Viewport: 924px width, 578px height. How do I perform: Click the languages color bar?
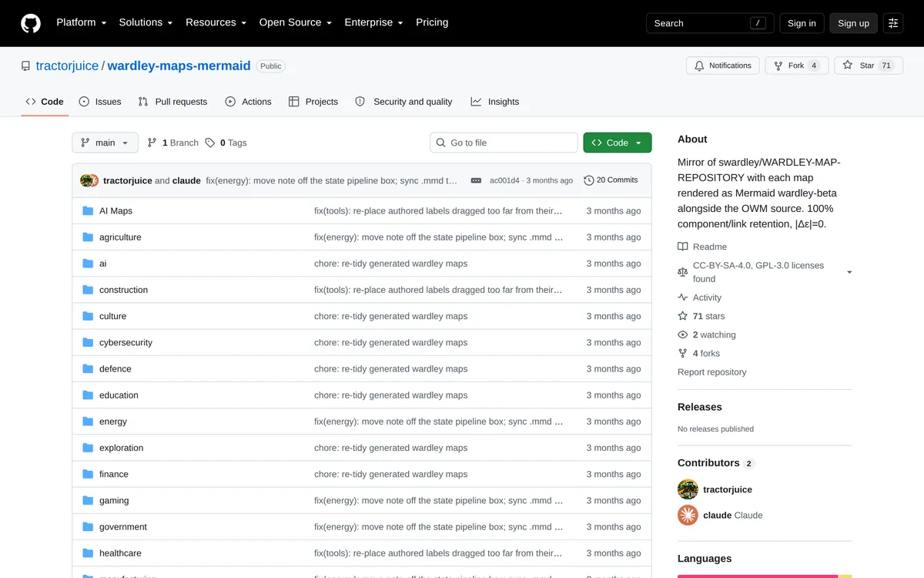click(x=765, y=576)
